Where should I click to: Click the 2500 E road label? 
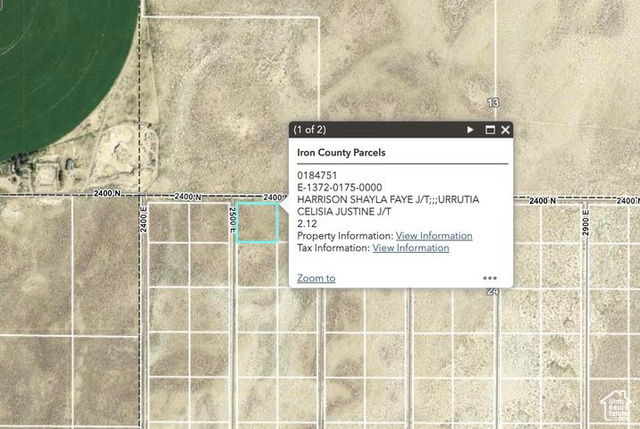coord(231,223)
